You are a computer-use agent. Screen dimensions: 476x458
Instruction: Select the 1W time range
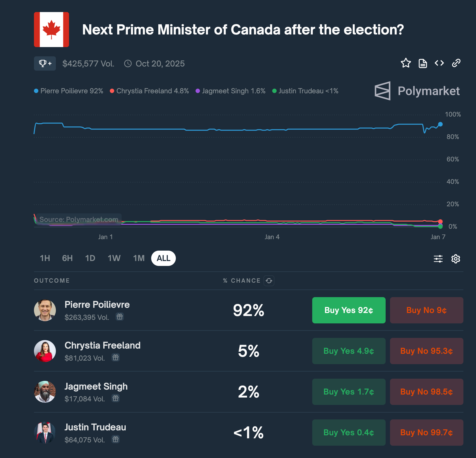(114, 258)
